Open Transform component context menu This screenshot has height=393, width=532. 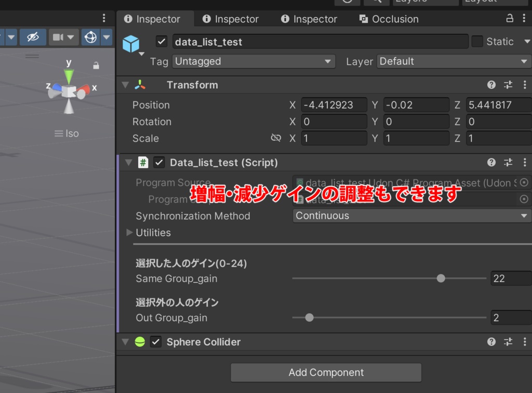[x=525, y=85]
